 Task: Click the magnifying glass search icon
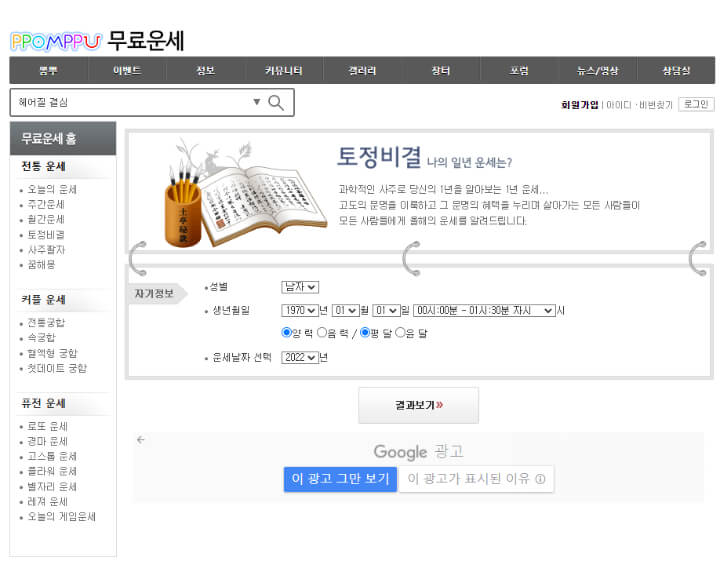pos(276,103)
